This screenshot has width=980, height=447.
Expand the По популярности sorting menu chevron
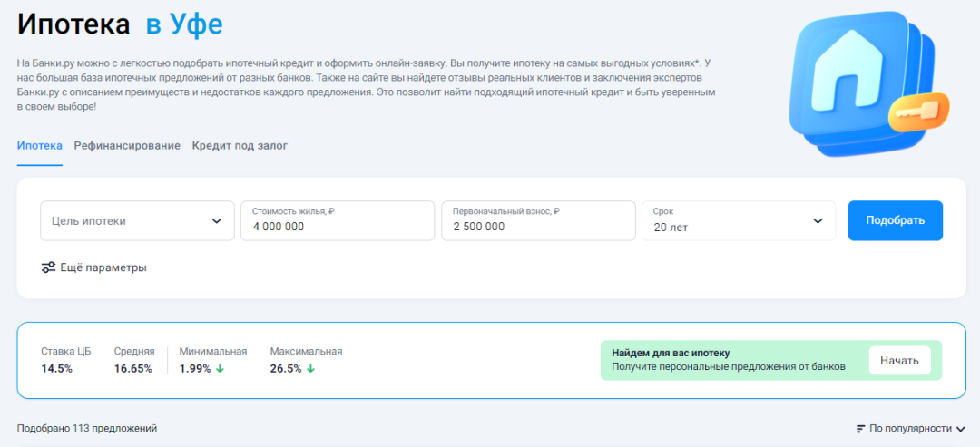click(961, 429)
